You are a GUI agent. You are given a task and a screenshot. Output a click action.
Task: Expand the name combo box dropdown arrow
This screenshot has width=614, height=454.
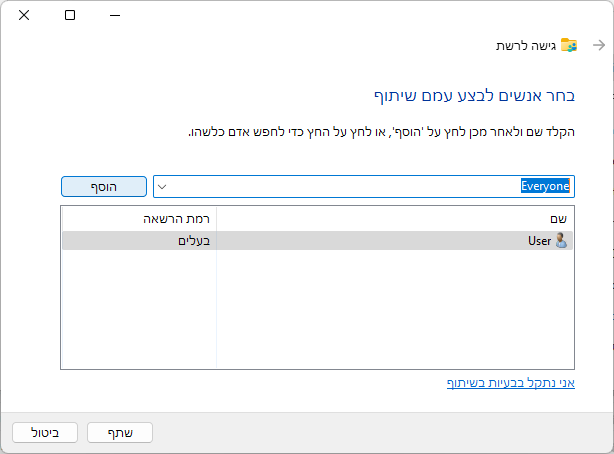[x=163, y=186]
